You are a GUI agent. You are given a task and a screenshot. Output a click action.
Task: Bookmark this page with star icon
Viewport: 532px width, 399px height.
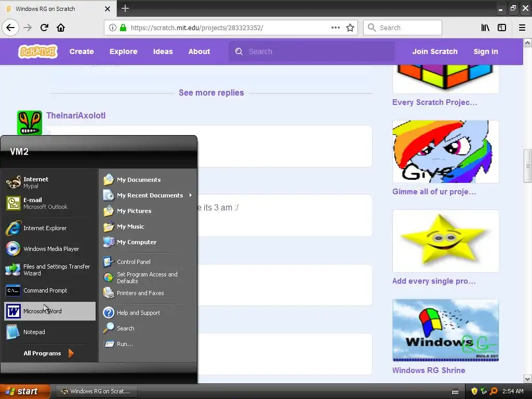pyautogui.click(x=350, y=28)
